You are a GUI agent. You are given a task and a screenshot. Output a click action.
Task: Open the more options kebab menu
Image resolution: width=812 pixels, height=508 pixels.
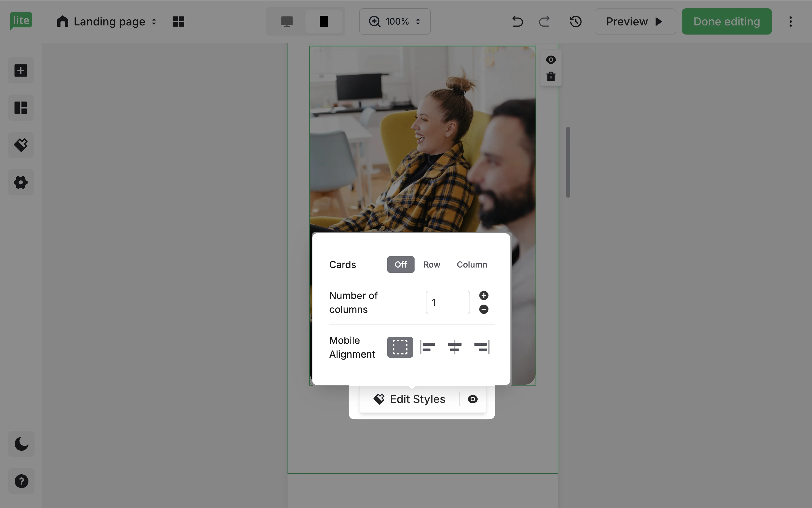coord(790,22)
